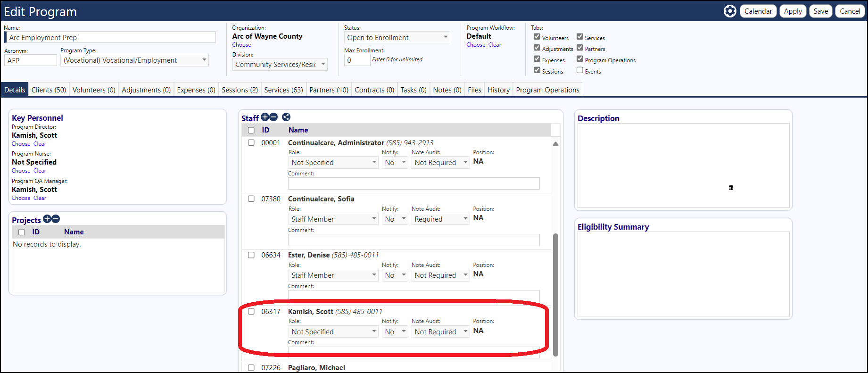This screenshot has height=373, width=868.
Task: Click Clear under Program Workflow
Action: click(495, 45)
